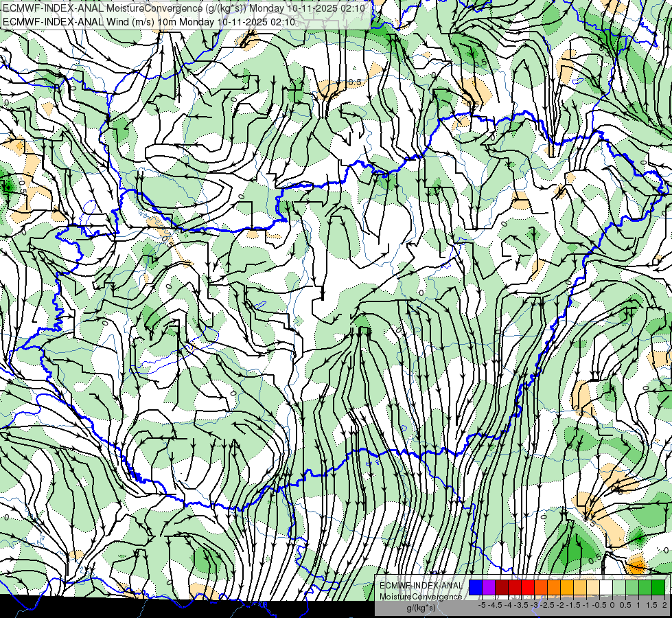The height and width of the screenshot is (618, 672).
Task: Click the -4.5 value on the scale
Action: click(x=495, y=605)
